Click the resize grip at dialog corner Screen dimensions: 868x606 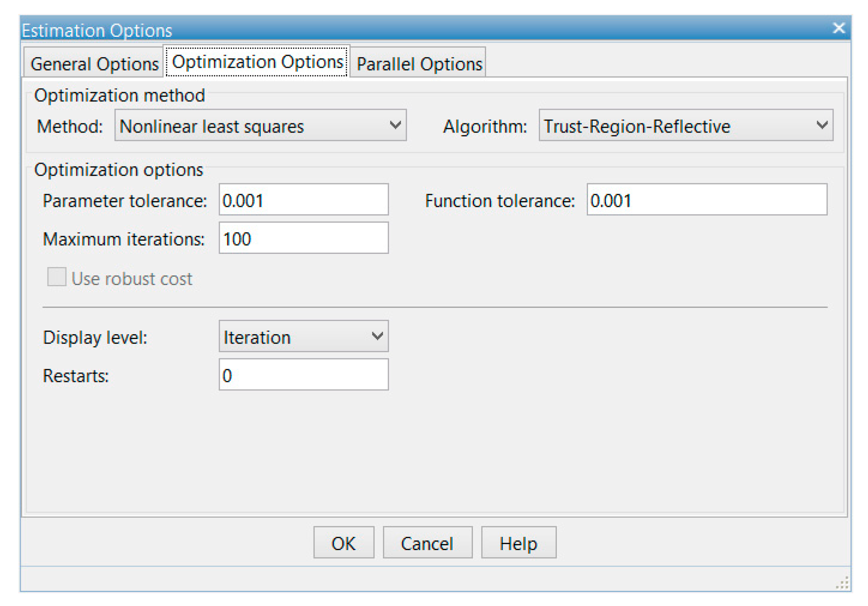click(x=842, y=583)
